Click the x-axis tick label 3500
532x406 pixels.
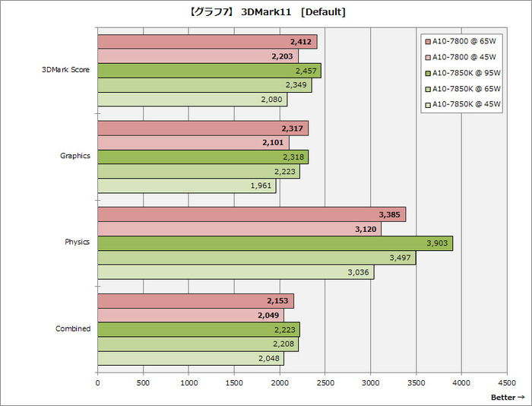click(x=416, y=383)
